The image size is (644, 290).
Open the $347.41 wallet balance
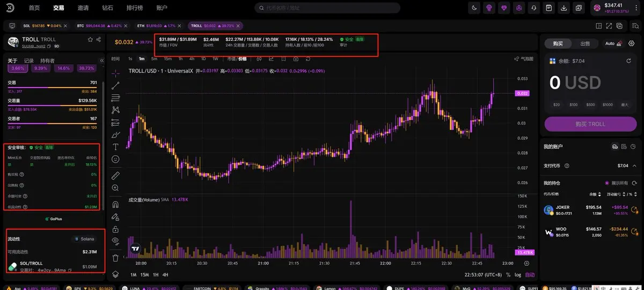[x=613, y=8]
